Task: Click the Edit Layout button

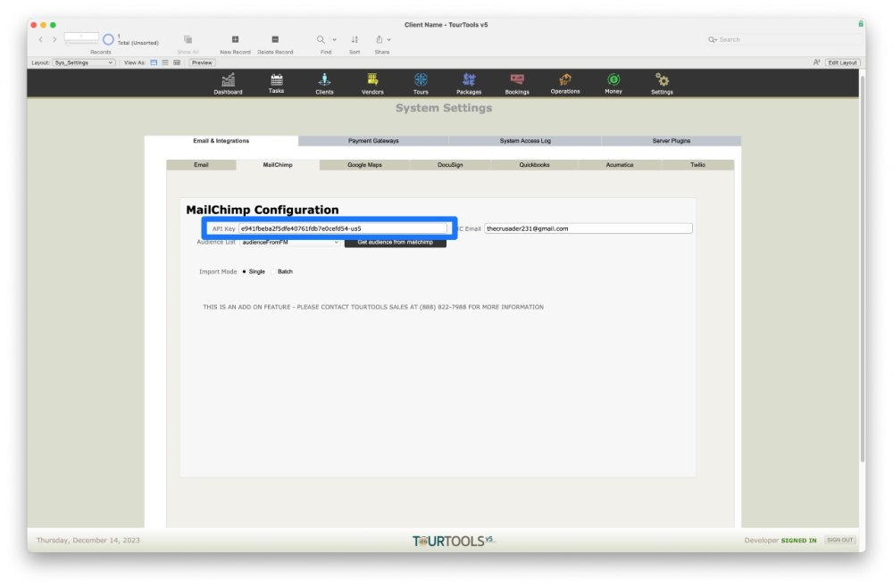Action: click(x=842, y=62)
